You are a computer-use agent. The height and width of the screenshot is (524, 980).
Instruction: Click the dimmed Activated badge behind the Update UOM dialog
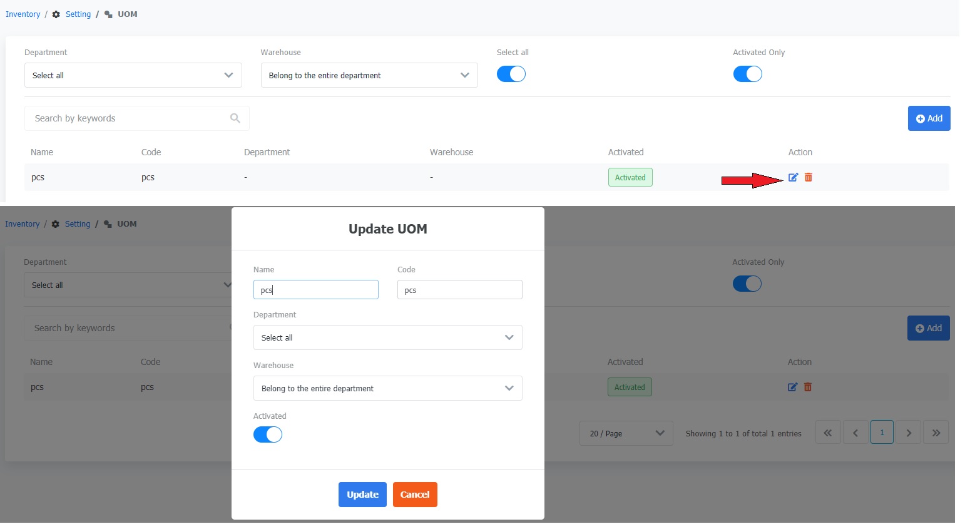630,387
